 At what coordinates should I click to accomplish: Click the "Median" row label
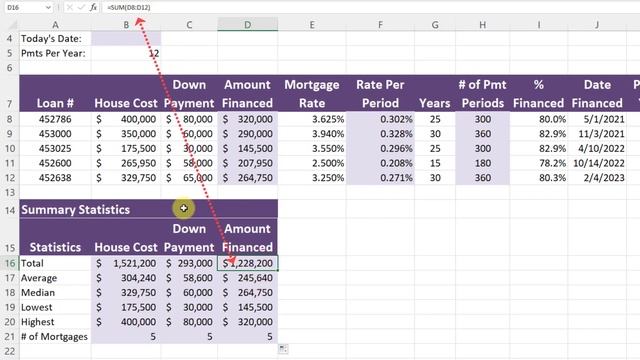pos(55,293)
